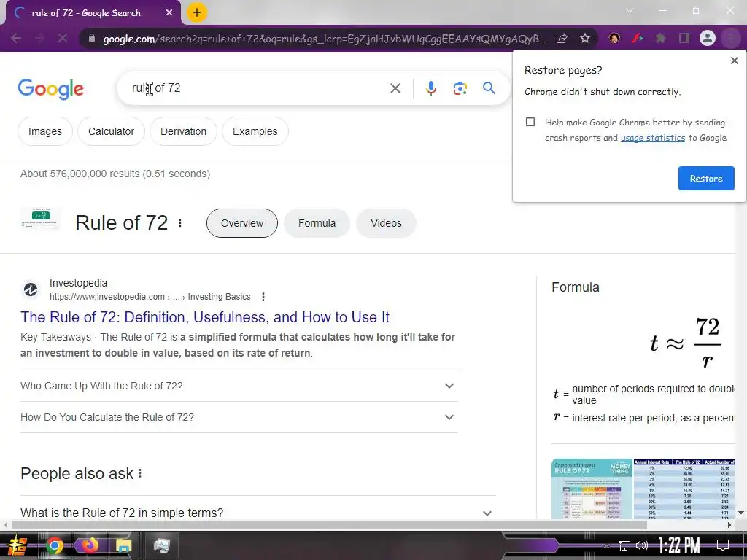Expand 'Who Came Up With the Rule of 72?'
747x560 pixels.
pyautogui.click(x=239, y=386)
